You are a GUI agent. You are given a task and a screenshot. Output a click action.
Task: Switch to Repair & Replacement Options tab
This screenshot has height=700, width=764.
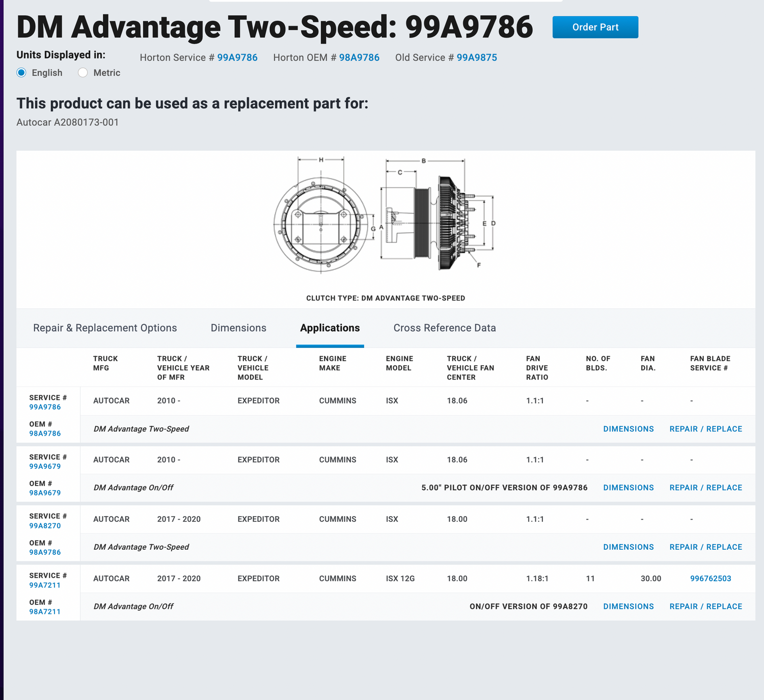105,328
